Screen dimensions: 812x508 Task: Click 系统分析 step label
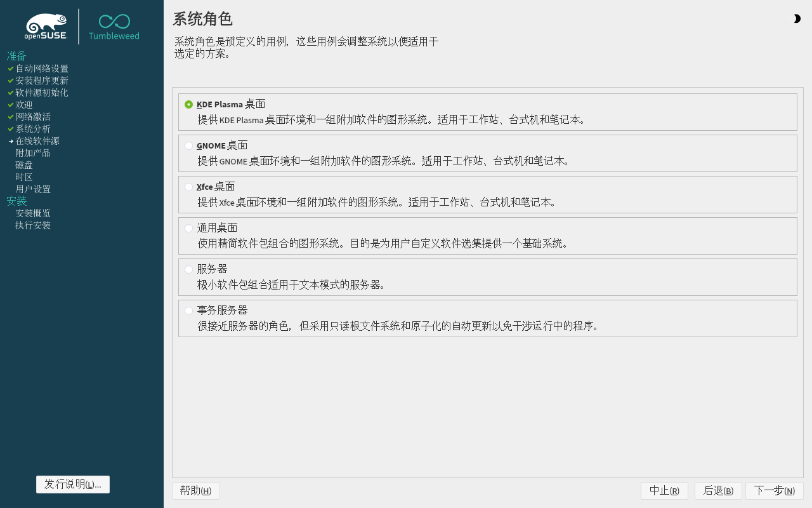[x=33, y=129]
